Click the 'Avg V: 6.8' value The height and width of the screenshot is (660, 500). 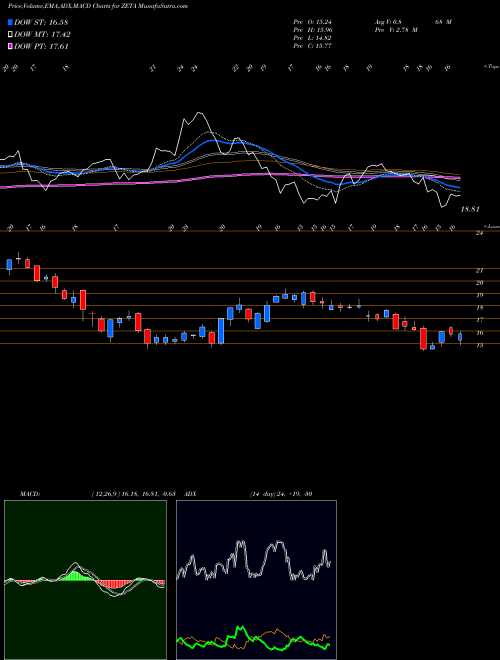pyautogui.click(x=388, y=22)
